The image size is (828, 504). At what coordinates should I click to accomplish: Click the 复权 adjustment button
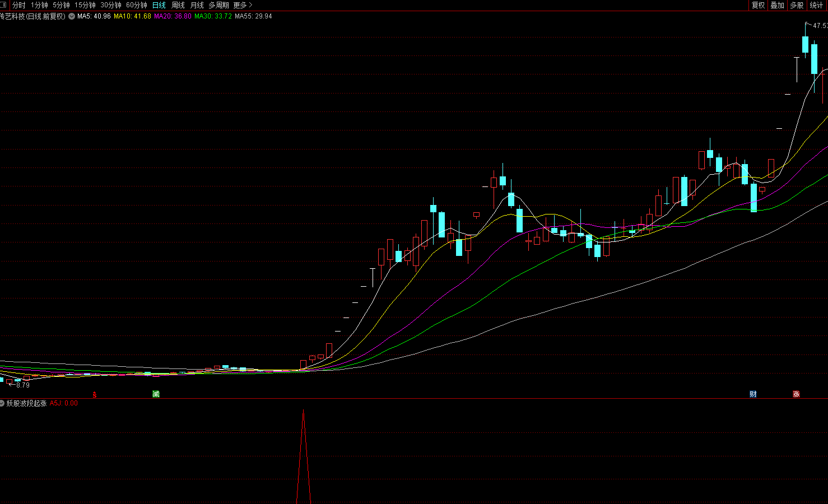point(758,5)
